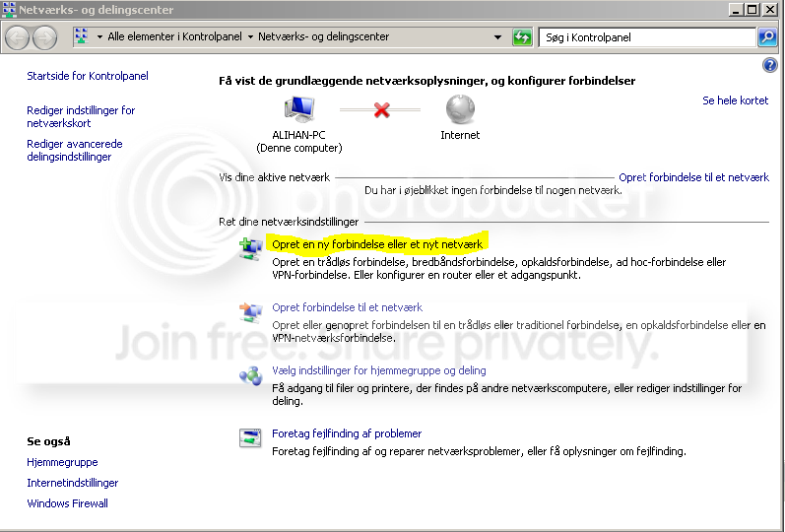Expand dropdown arrow before Alle elementer i Kontrolpanel
Screen dimensions: 785x532
99,37
